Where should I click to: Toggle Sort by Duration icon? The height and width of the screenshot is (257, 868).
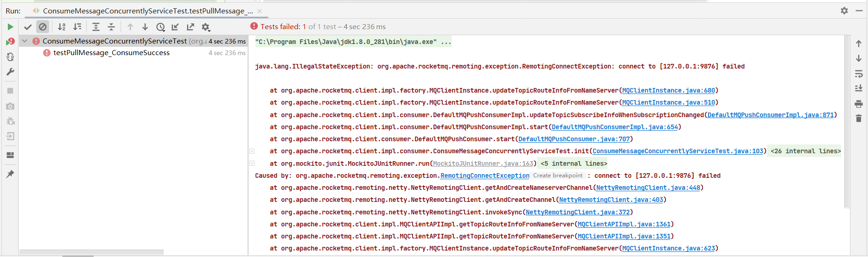pos(77,27)
